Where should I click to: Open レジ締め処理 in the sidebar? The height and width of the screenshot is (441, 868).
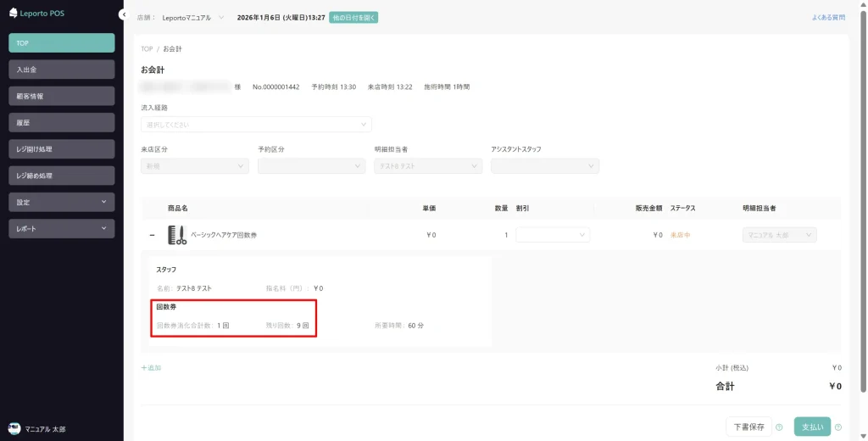click(61, 176)
